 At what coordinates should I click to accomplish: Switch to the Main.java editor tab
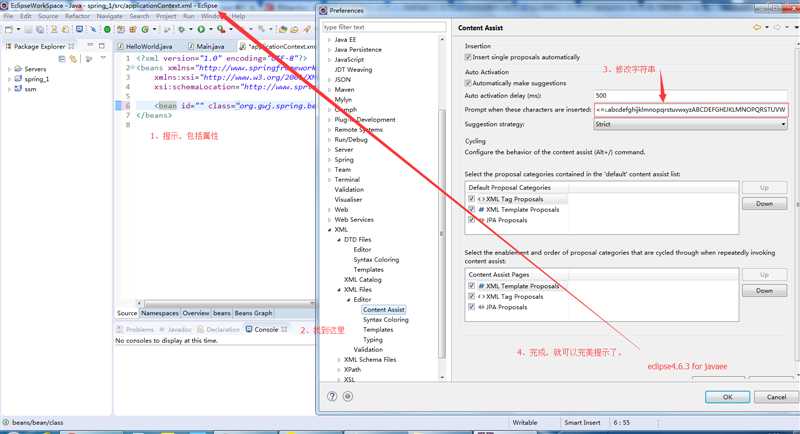(206, 46)
